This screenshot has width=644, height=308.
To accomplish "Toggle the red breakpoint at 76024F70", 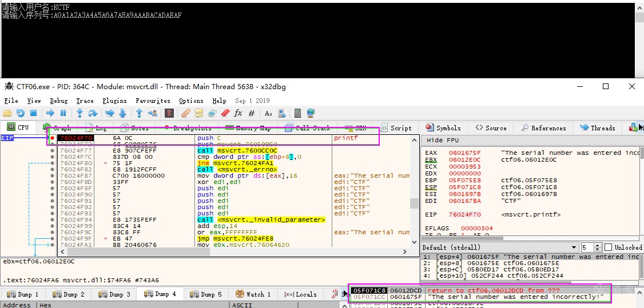I will coord(52,138).
